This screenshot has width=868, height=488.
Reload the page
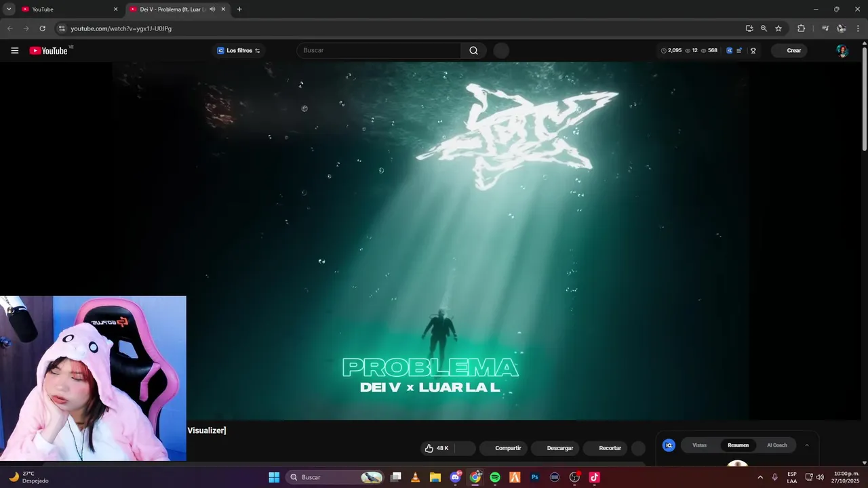42,28
